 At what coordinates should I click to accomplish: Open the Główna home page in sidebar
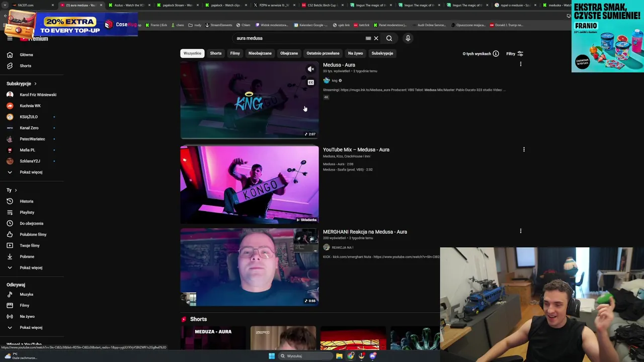tap(26, 55)
